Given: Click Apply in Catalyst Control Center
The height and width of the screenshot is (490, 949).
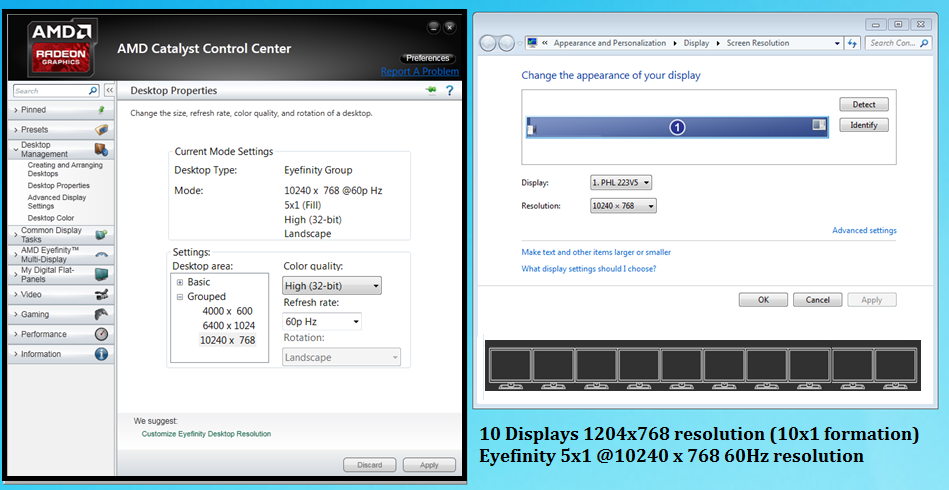Looking at the screenshot, I should tap(429, 465).
